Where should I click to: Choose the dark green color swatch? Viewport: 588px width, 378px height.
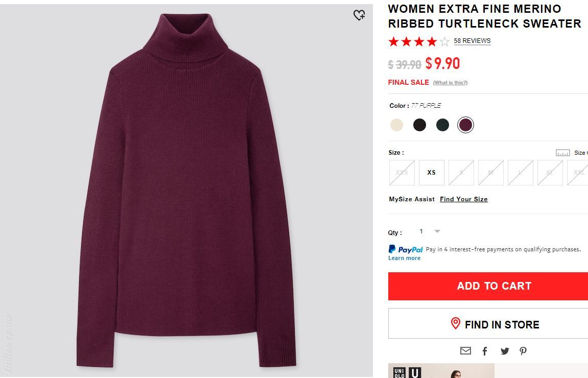442,125
